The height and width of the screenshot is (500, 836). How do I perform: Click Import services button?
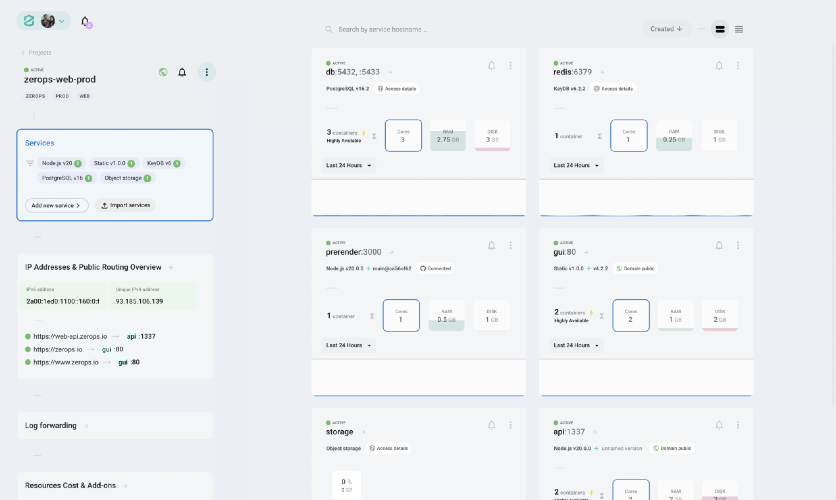coord(125,205)
